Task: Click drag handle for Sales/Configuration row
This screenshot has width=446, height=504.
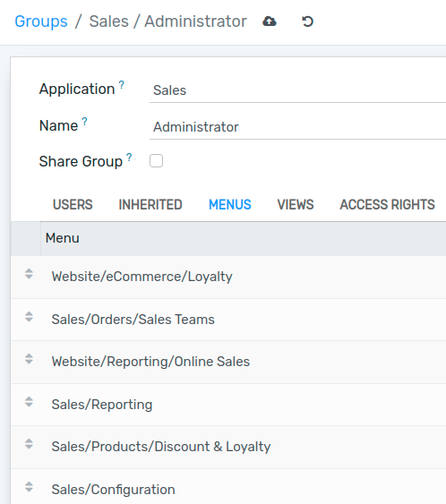Action: (29, 487)
